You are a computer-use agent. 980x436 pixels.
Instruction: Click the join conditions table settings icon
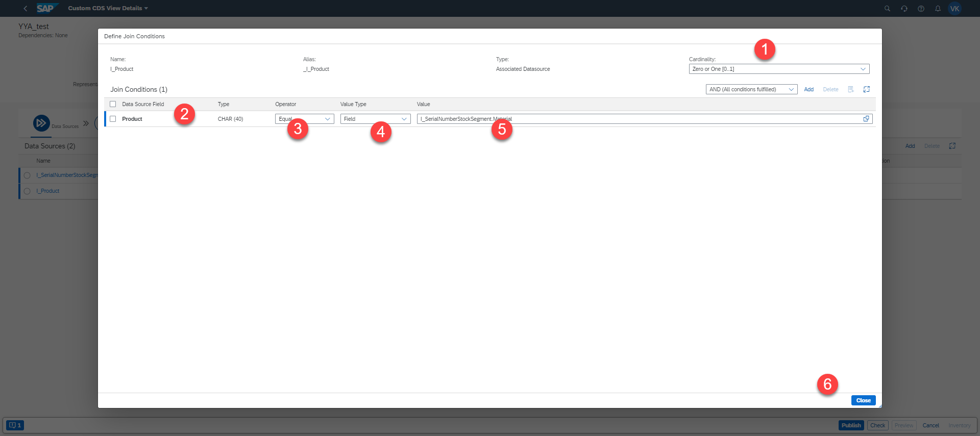point(851,89)
